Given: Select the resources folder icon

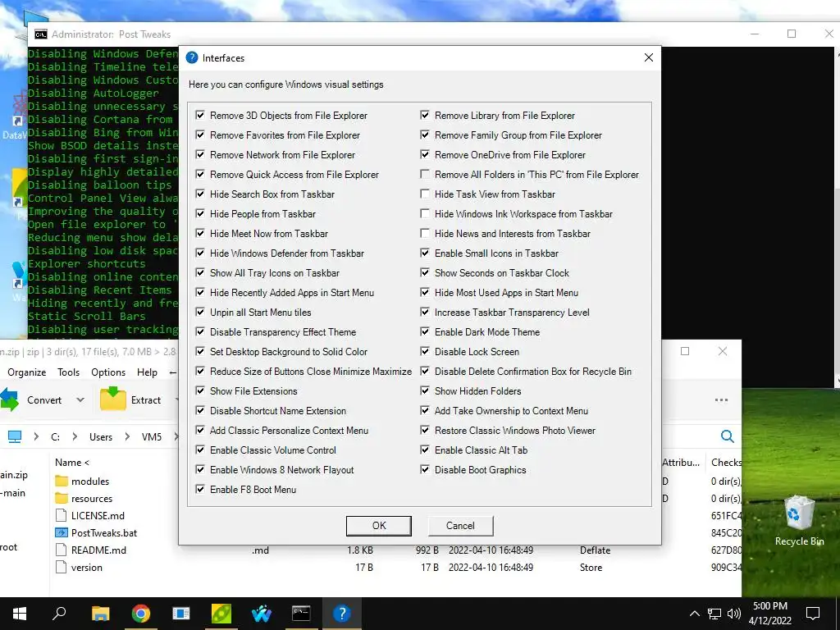Looking at the screenshot, I should pyautogui.click(x=62, y=498).
